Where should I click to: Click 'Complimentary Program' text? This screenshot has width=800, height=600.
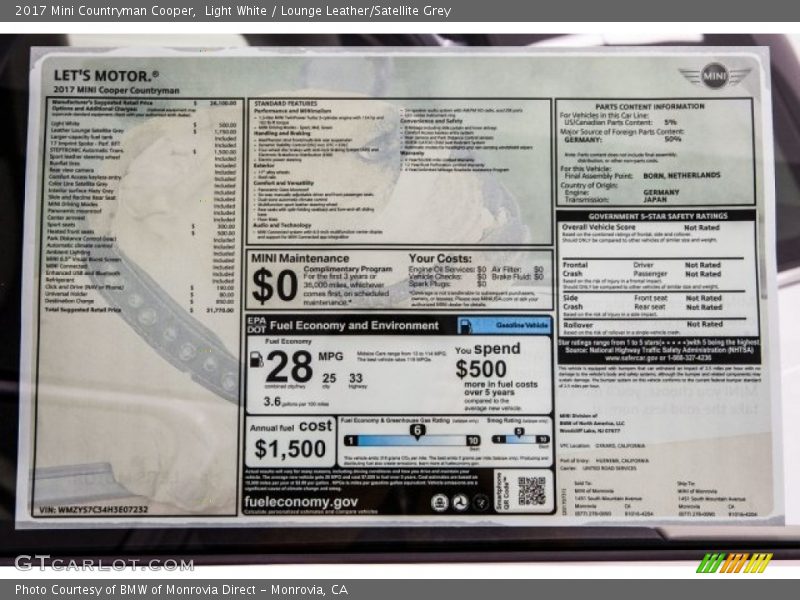(x=348, y=269)
